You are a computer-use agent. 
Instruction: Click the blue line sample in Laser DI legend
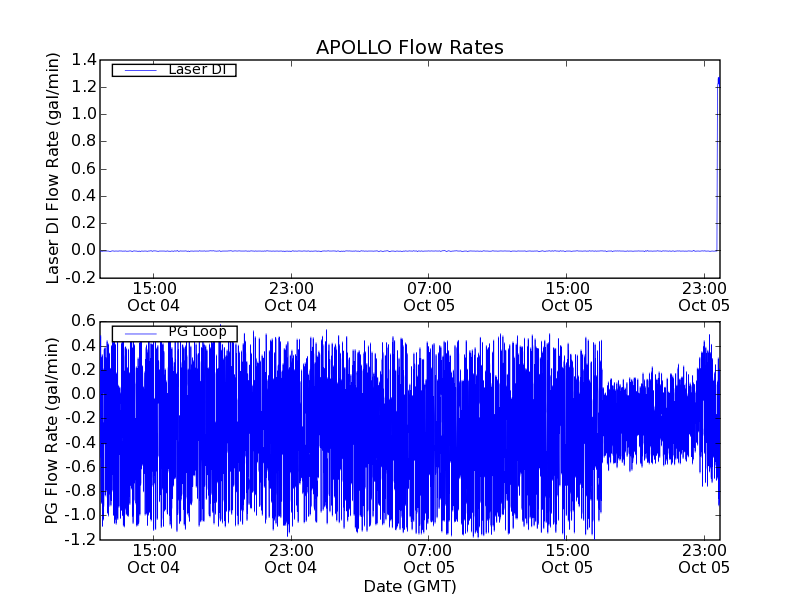(x=139, y=70)
